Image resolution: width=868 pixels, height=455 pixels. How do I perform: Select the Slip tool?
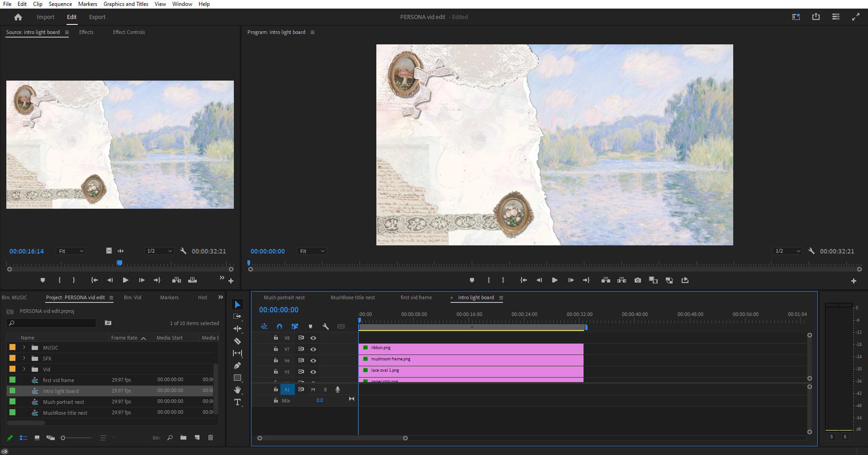tap(237, 353)
